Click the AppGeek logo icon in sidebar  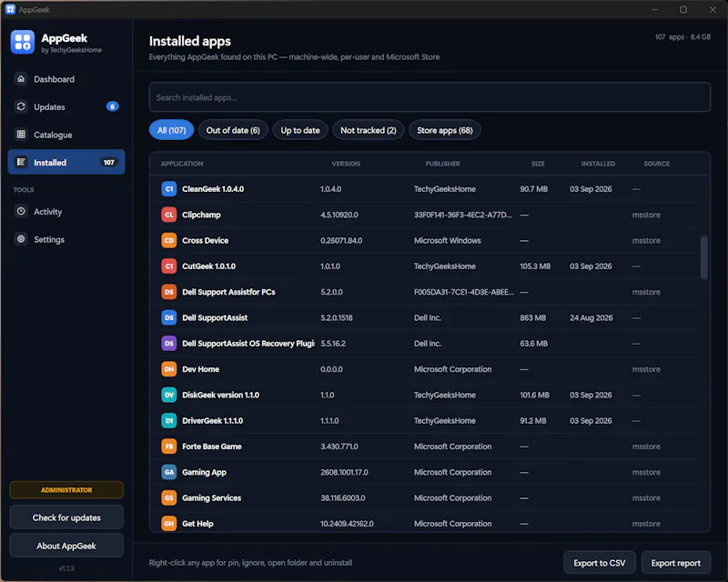point(22,42)
